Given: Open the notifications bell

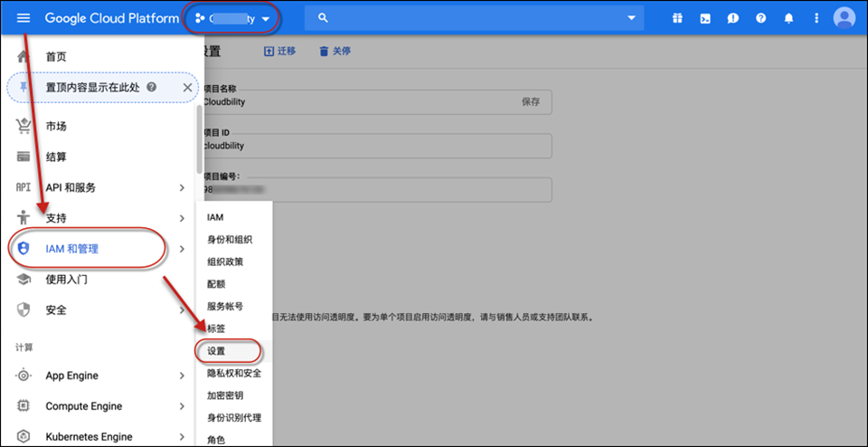Looking at the screenshot, I should pos(788,18).
